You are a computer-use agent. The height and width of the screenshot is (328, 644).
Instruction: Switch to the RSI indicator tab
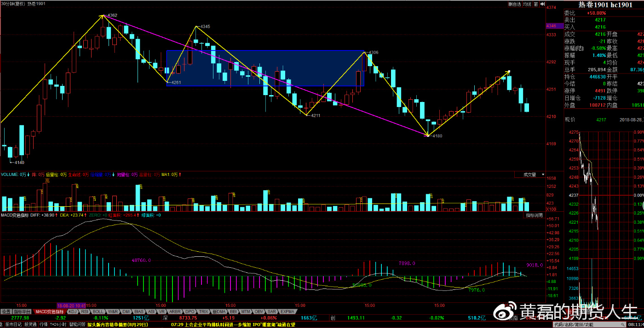[85, 311]
